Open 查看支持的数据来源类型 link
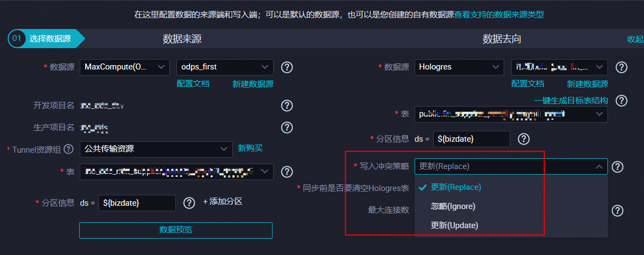644x255 pixels. tap(499, 15)
